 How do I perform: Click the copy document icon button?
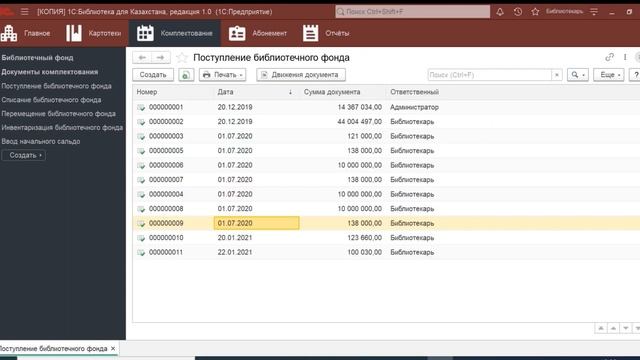click(186, 75)
